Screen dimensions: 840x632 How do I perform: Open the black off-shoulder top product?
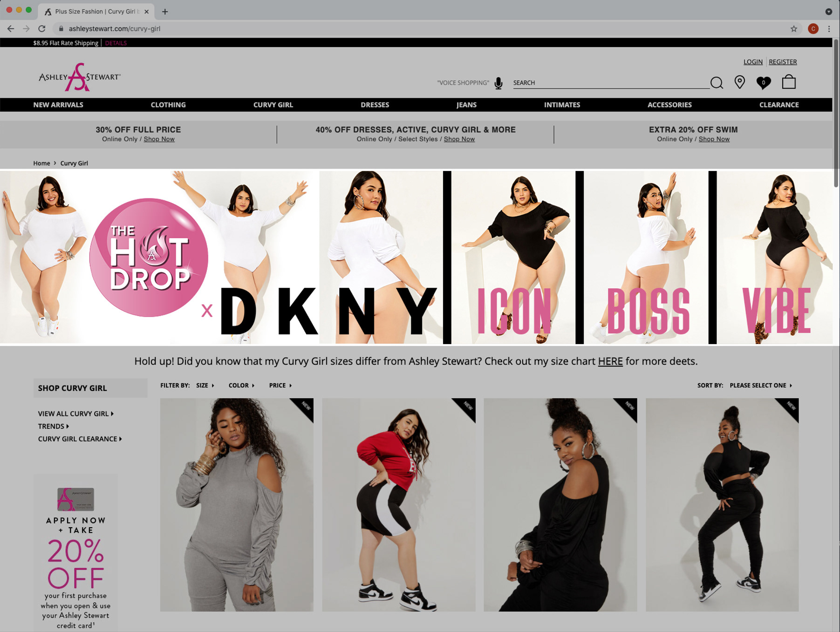[560, 504]
